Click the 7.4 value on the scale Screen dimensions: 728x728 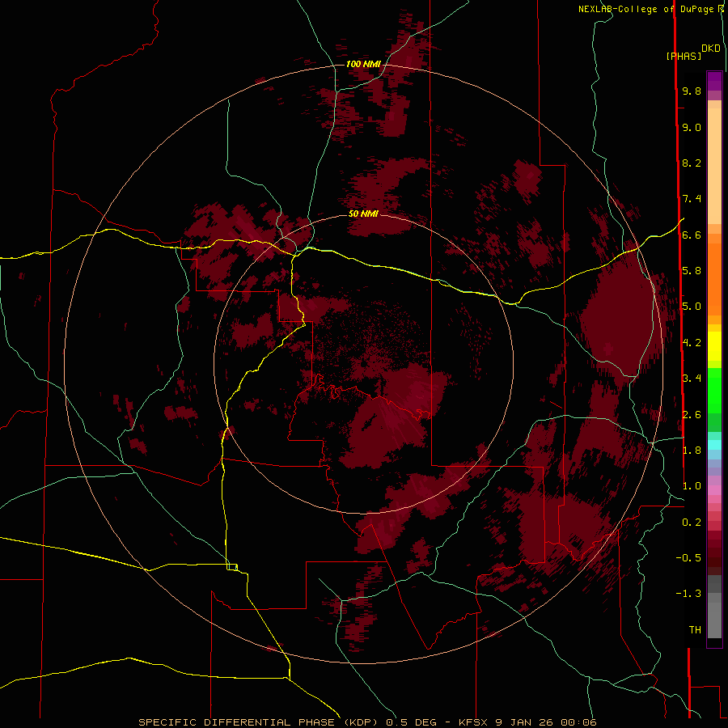[692, 199]
